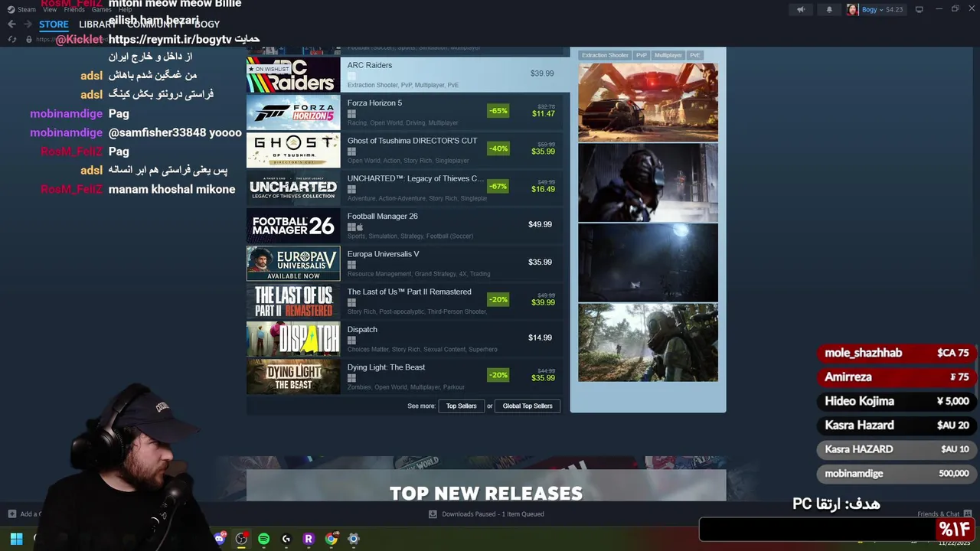Open Logitech G HUB from taskbar

click(x=286, y=539)
